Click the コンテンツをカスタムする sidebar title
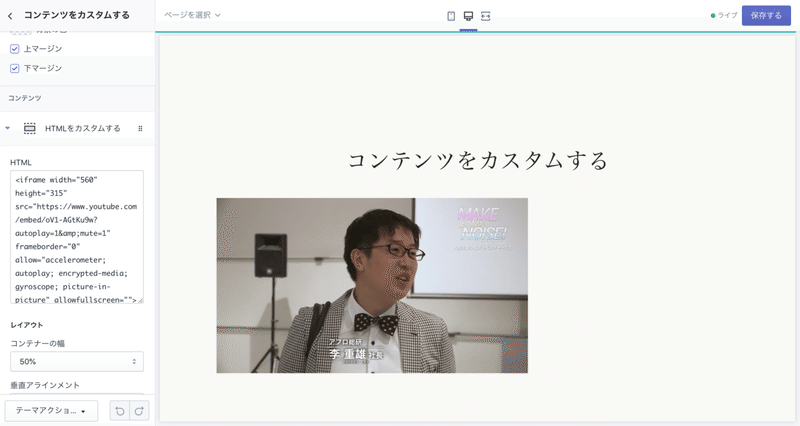The image size is (800, 426). coord(77,15)
